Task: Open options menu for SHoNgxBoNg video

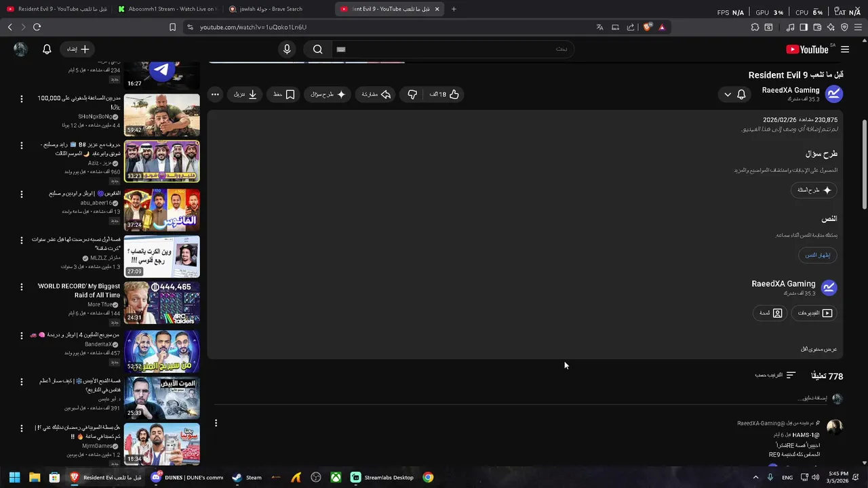Action: [x=21, y=99]
